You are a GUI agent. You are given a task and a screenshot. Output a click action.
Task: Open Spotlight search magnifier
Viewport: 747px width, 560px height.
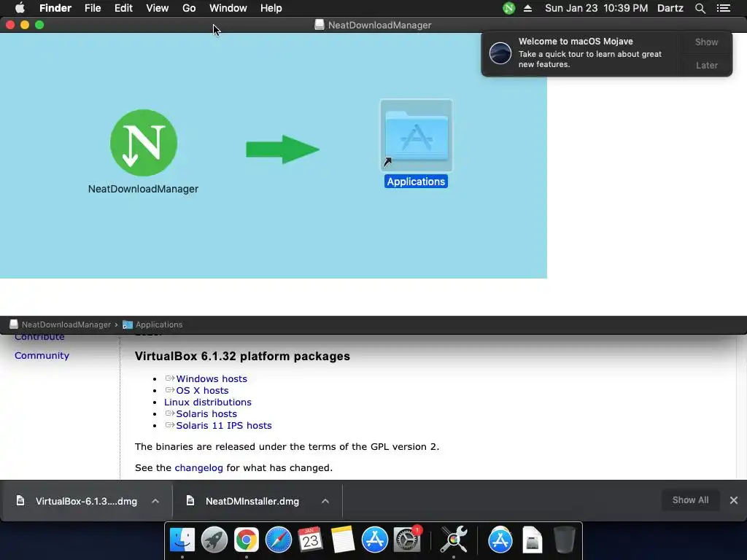pyautogui.click(x=700, y=8)
